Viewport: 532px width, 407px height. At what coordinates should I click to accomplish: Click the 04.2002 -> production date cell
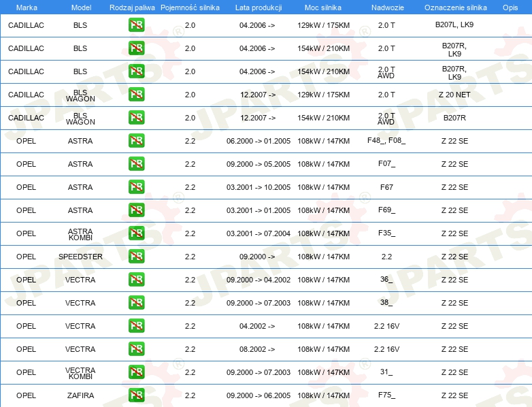click(x=257, y=326)
